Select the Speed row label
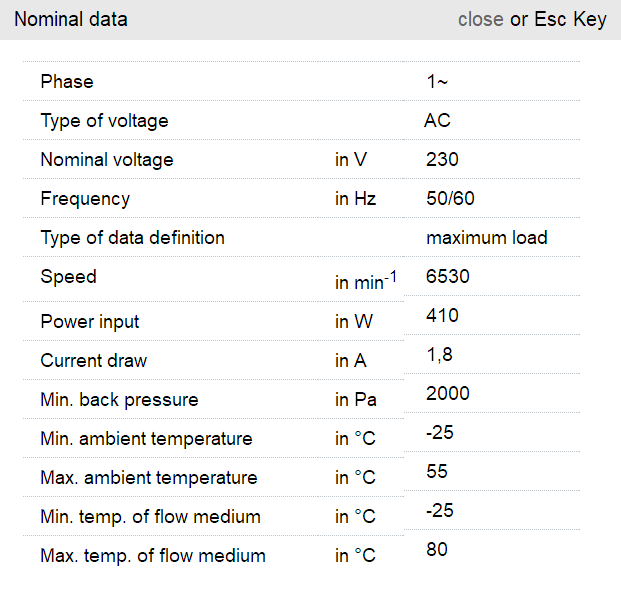This screenshot has height=602, width=621. 68,277
